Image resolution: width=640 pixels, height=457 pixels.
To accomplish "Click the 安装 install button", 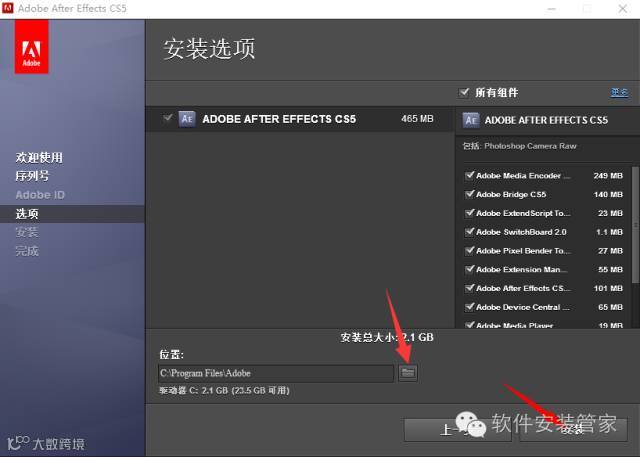I will (573, 429).
